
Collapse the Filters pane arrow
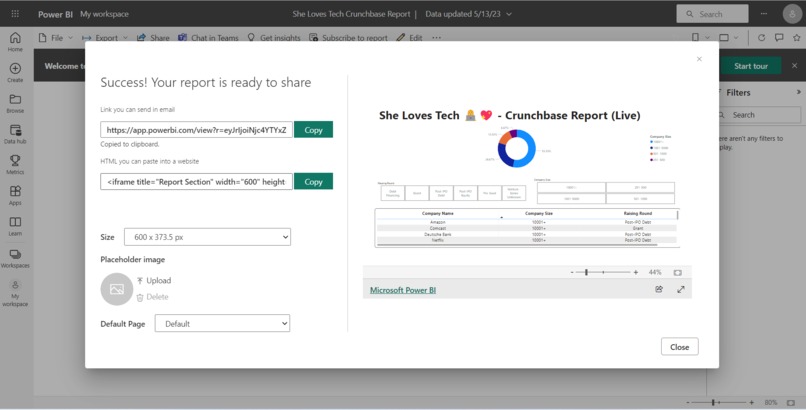[x=798, y=92]
